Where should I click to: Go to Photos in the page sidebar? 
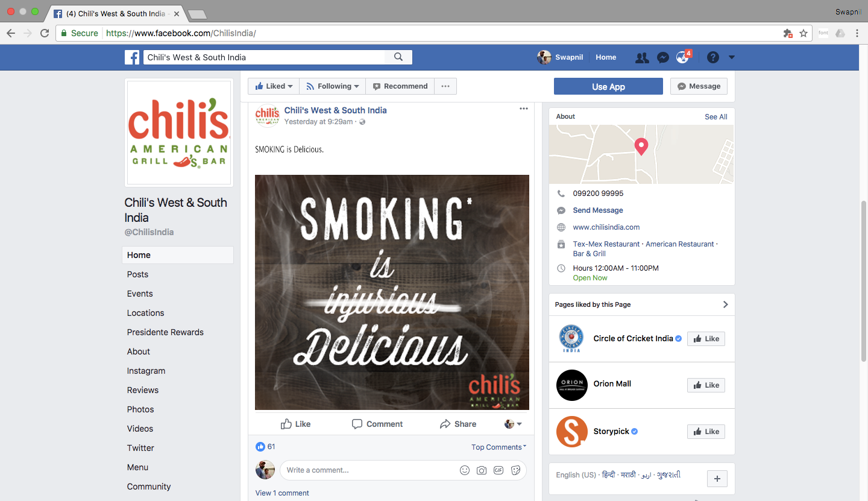pyautogui.click(x=140, y=409)
